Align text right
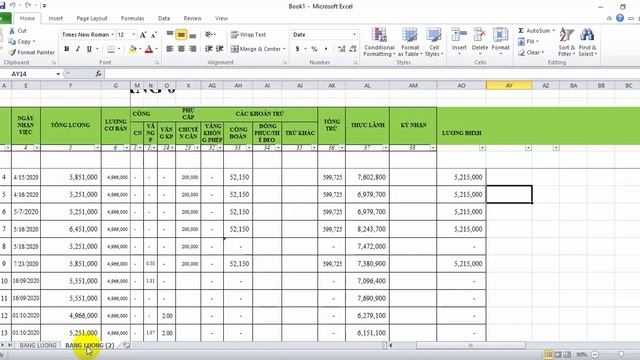640x360 pixels. point(193,49)
